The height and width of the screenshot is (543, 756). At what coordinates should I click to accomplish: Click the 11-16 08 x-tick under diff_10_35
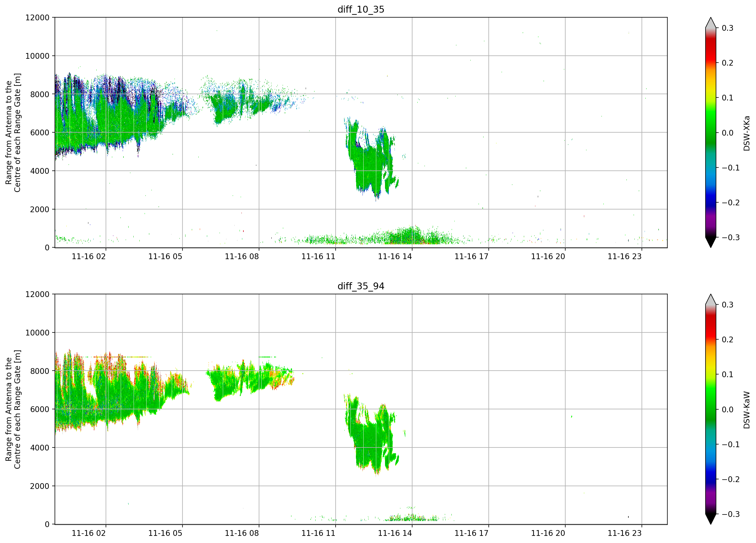pos(242,256)
